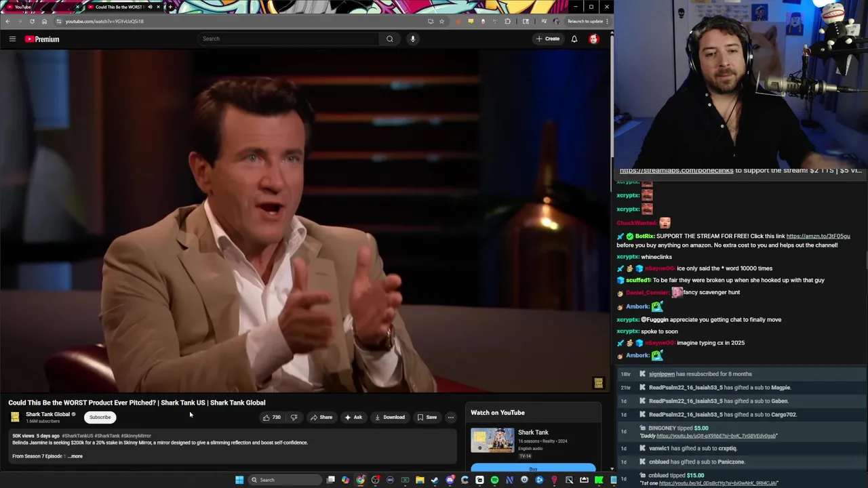Viewport: 868px width, 488px height.
Task: Open the streamlabs.com donation link
Action: pyautogui.click(x=676, y=170)
